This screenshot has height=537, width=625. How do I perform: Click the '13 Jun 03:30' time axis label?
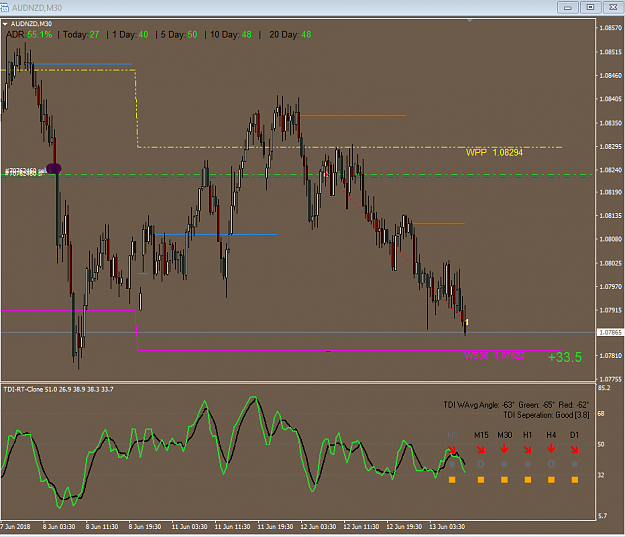447,527
